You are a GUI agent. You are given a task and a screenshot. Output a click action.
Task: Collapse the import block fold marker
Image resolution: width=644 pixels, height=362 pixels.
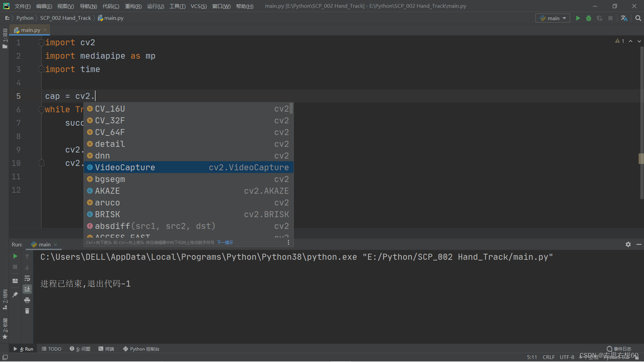pyautogui.click(x=41, y=43)
